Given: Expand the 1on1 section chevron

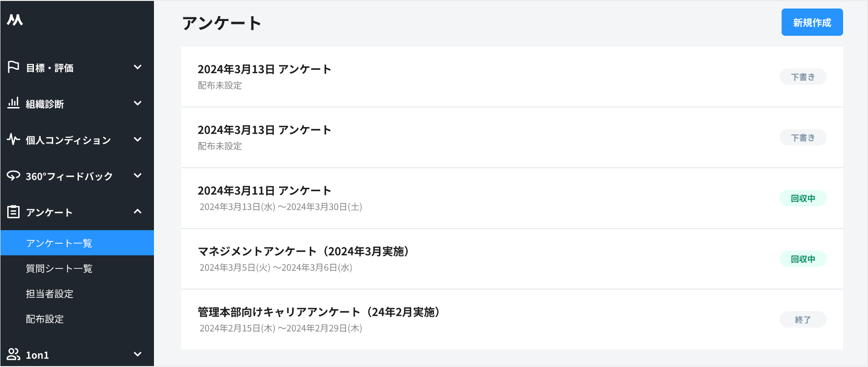Looking at the screenshot, I should point(138,355).
